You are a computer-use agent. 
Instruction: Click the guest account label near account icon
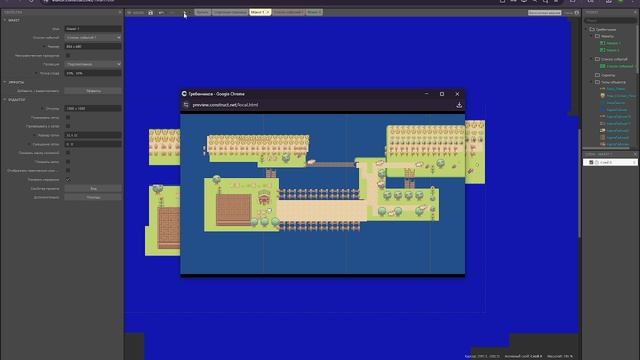pyautogui.click(x=568, y=13)
